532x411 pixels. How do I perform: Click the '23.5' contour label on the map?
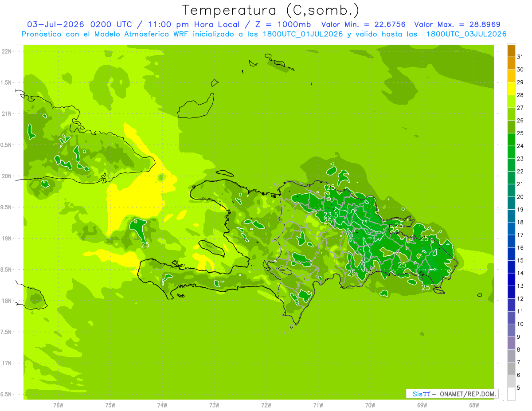(x=330, y=215)
